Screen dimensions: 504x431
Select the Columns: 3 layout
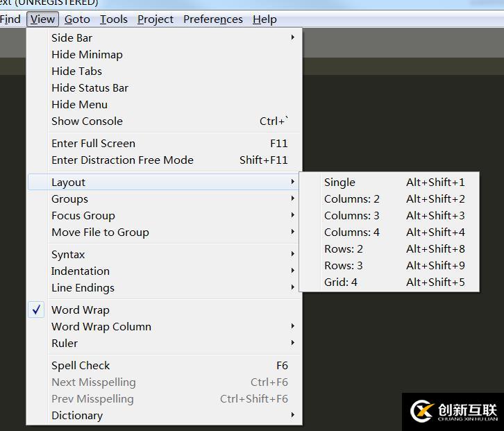pos(389,216)
